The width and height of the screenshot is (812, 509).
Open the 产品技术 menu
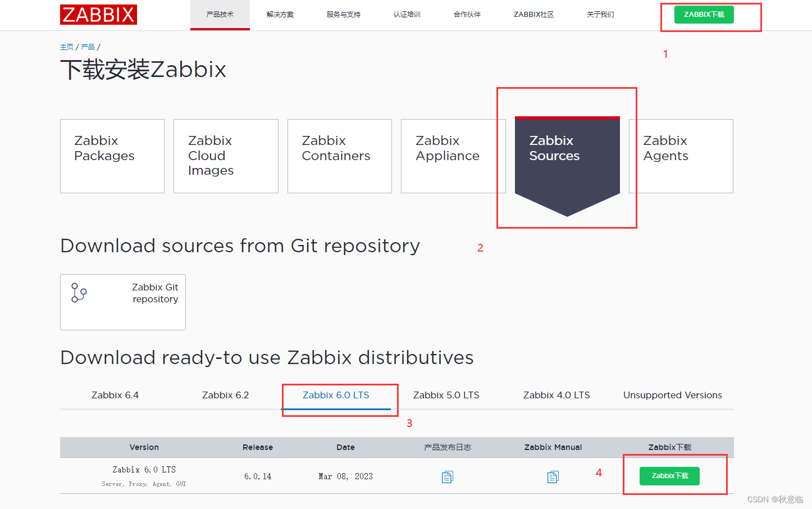[220, 14]
